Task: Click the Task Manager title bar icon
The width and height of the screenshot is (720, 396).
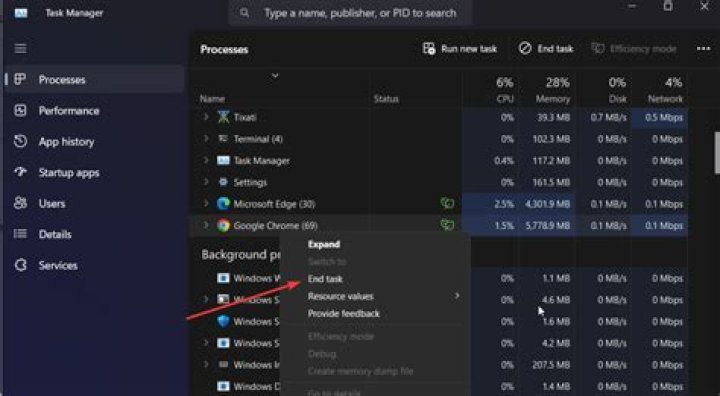Action: point(21,13)
